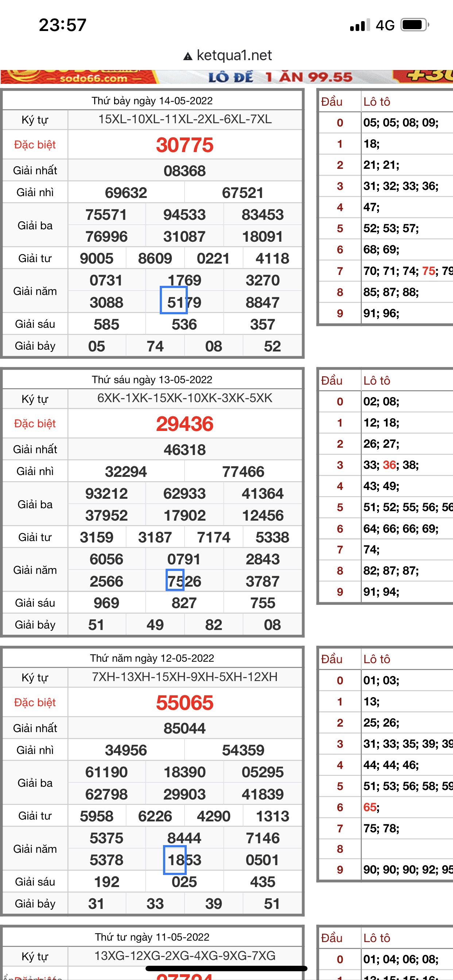Tap fourth prize number 6226
This screenshot has width=453, height=980.
click(x=155, y=816)
